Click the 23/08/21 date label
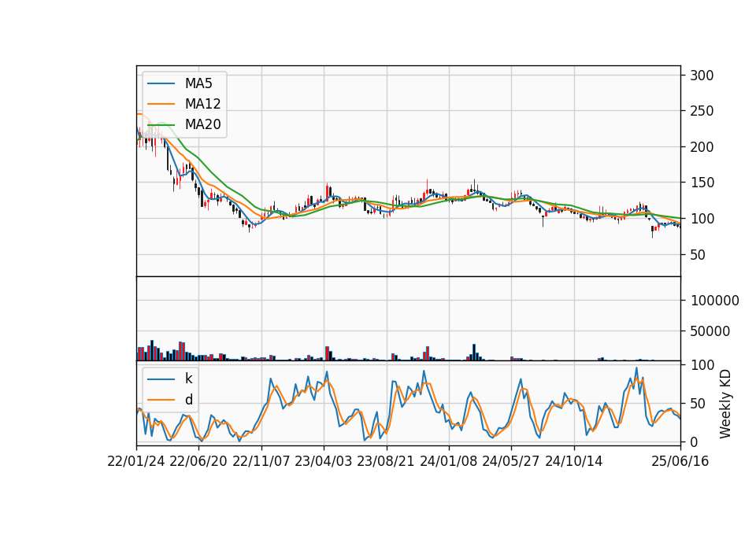Image resolution: width=756 pixels, height=543 pixels. pyautogui.click(x=386, y=461)
